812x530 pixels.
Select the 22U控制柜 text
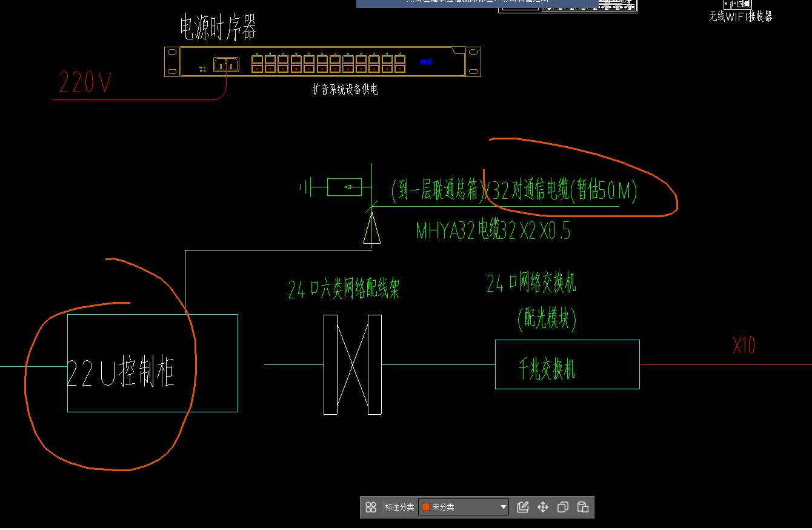pos(121,372)
